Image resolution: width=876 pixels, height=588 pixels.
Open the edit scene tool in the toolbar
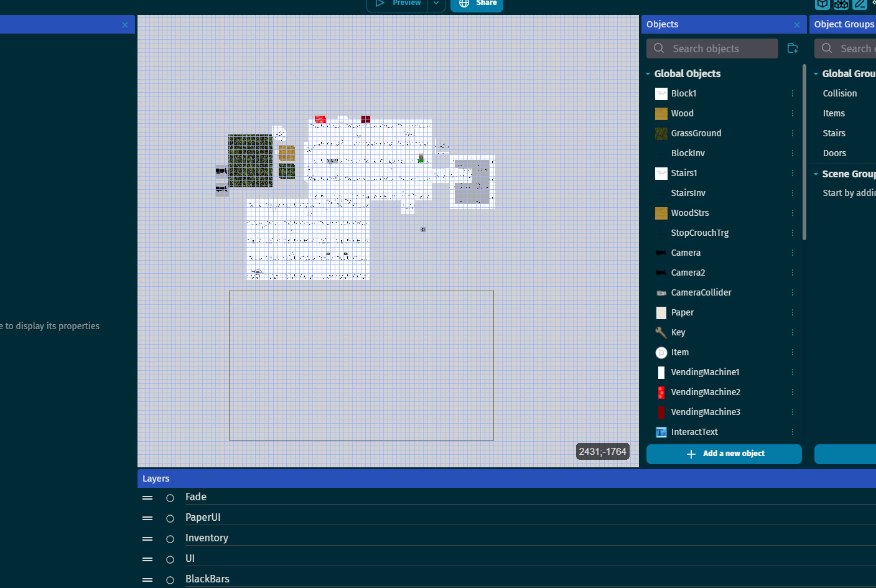pyautogui.click(x=860, y=4)
